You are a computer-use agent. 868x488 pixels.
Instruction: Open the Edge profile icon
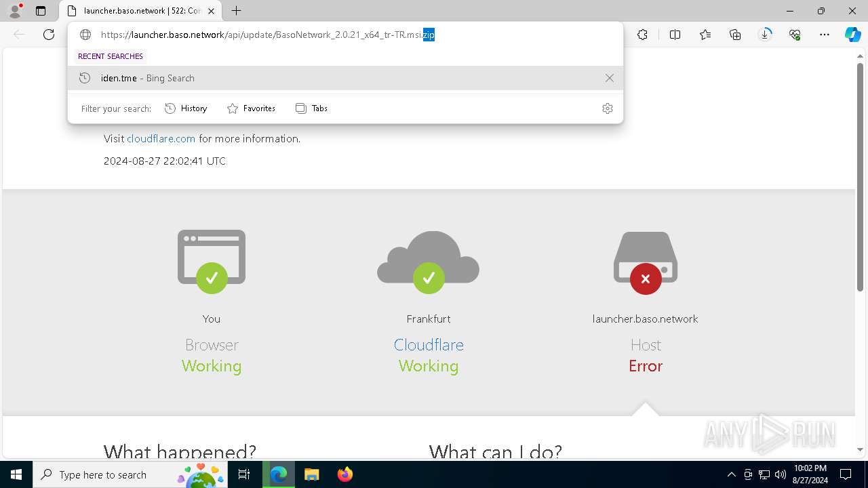[15, 11]
